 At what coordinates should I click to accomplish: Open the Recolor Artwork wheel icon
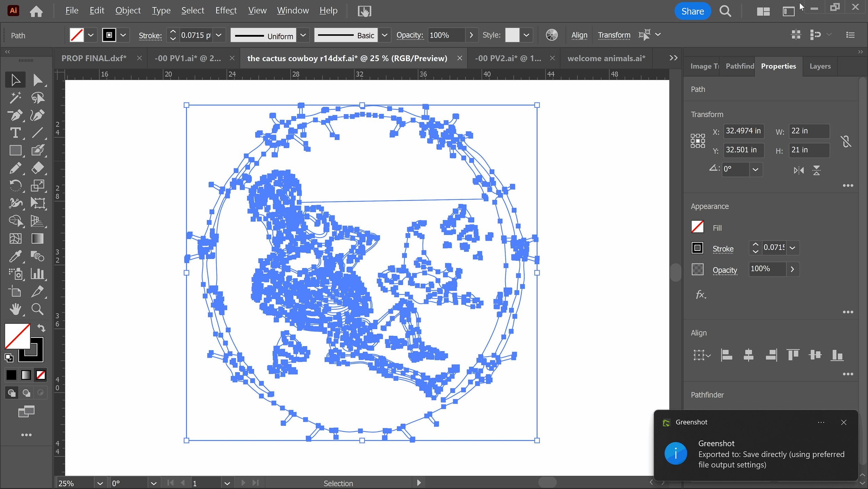(x=551, y=35)
